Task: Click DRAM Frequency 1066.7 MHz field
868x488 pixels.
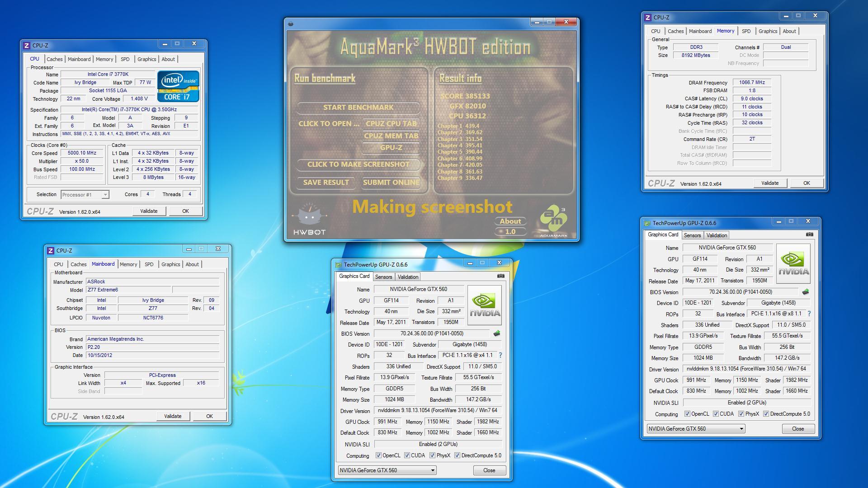Action: tap(752, 83)
